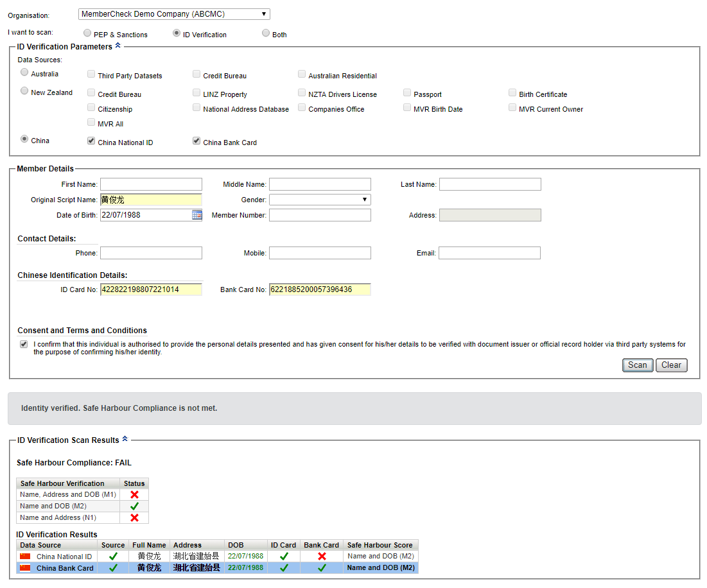Click the 'Safe Harbour Compliance: FAIL' text

point(74,463)
